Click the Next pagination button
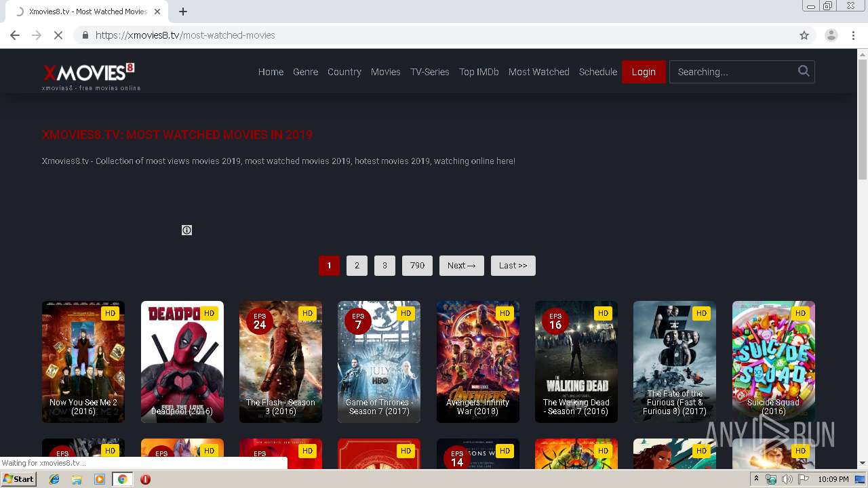 point(462,266)
